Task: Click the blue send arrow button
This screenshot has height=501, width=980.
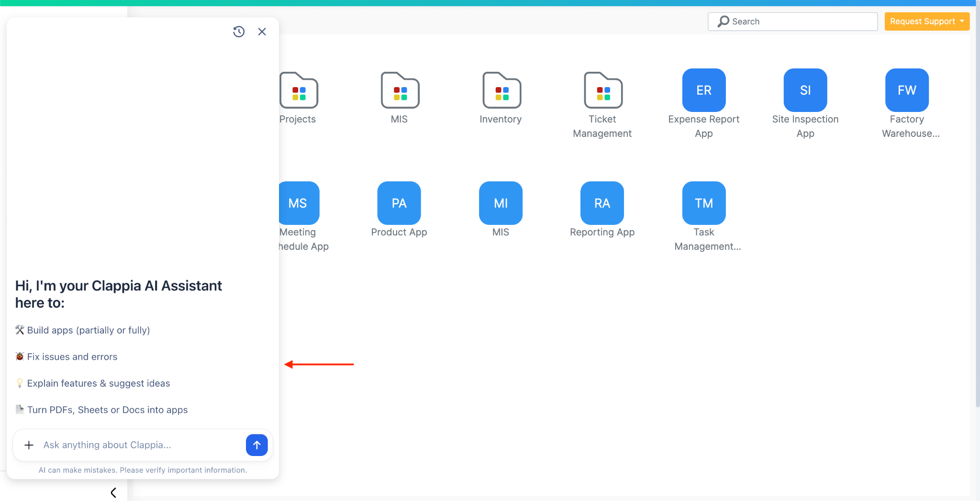Action: (x=256, y=445)
